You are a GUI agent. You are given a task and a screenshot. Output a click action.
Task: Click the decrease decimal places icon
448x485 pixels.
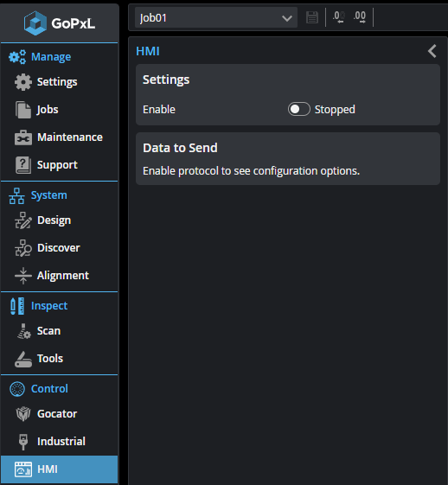339,17
